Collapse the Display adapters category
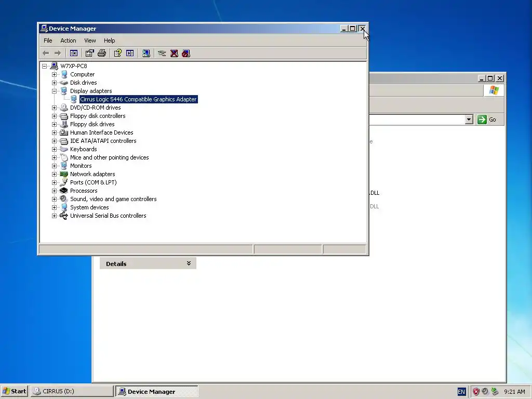 [x=54, y=91]
